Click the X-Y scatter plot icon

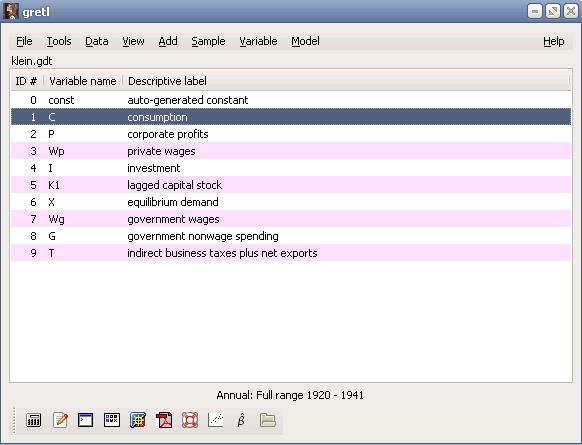[x=216, y=420]
